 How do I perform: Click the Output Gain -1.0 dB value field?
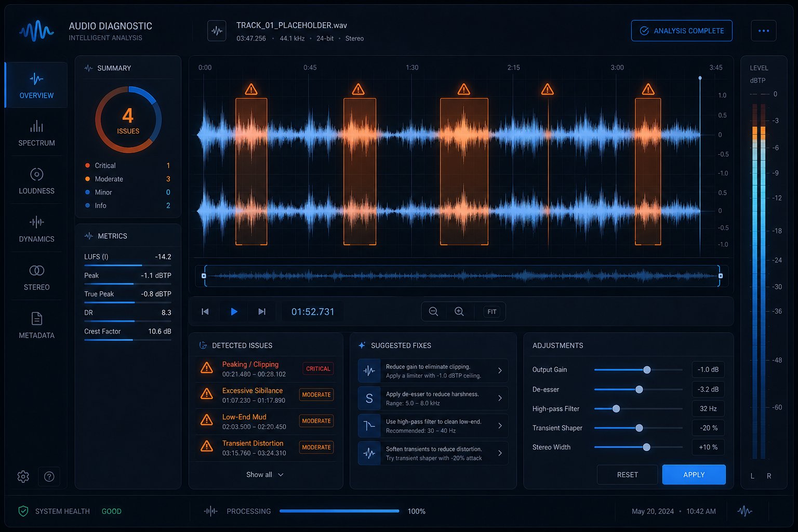pyautogui.click(x=708, y=370)
